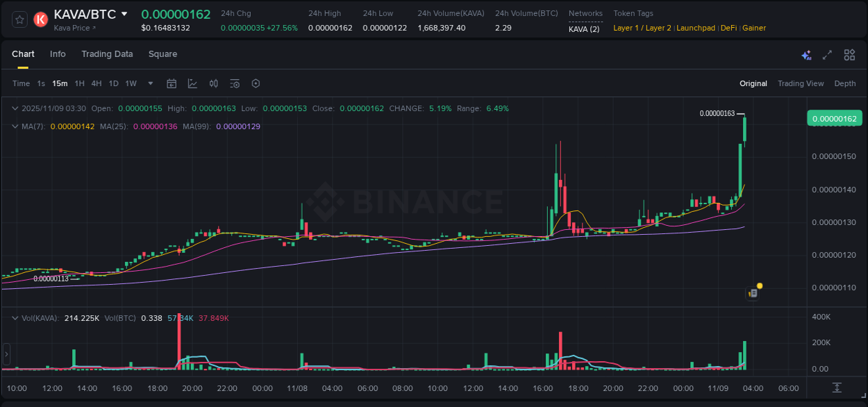Open the date range calendar icon
This screenshot has height=407, width=868.
[172, 83]
